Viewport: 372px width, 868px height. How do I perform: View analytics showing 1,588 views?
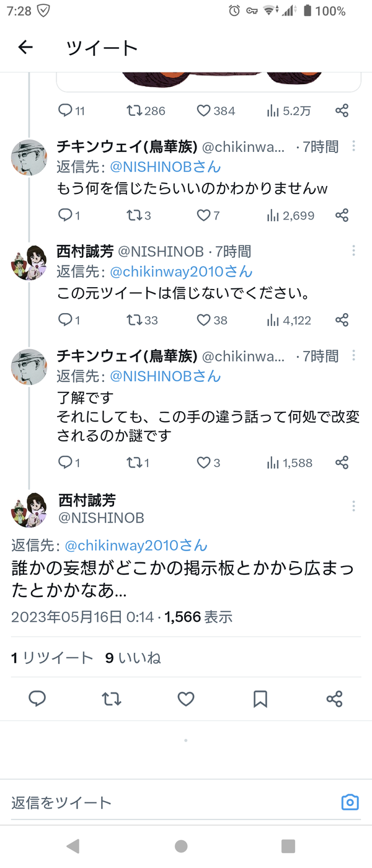290,463
